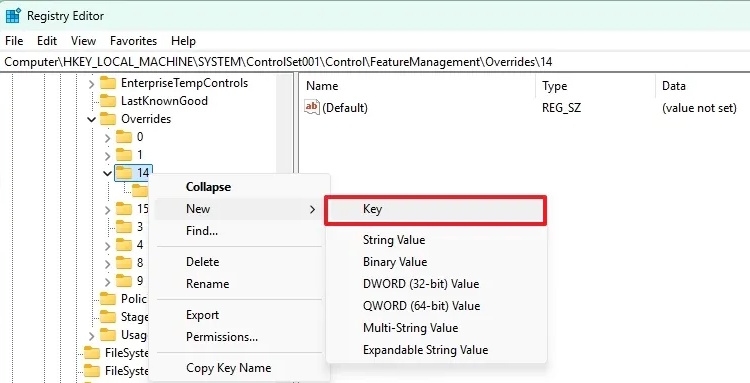Create a new Binary Value
The image size is (750, 383).
435,262
